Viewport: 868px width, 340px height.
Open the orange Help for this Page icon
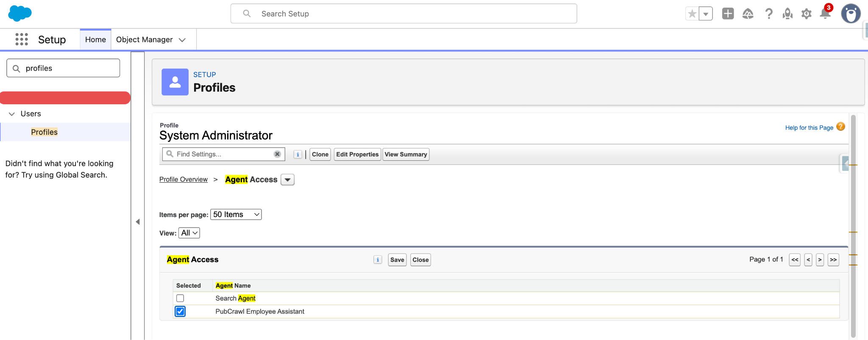(841, 127)
